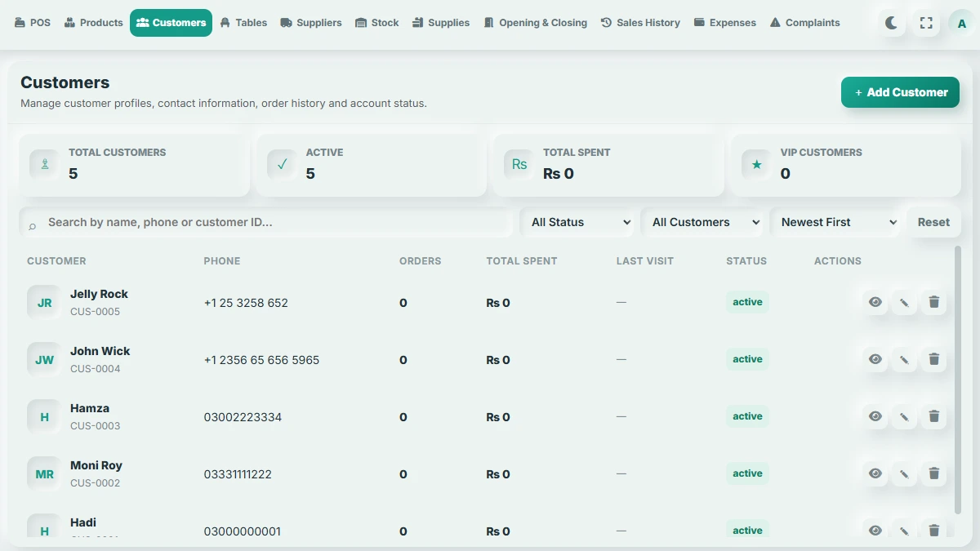Edit Hadi with pencil icon

pos(904,529)
